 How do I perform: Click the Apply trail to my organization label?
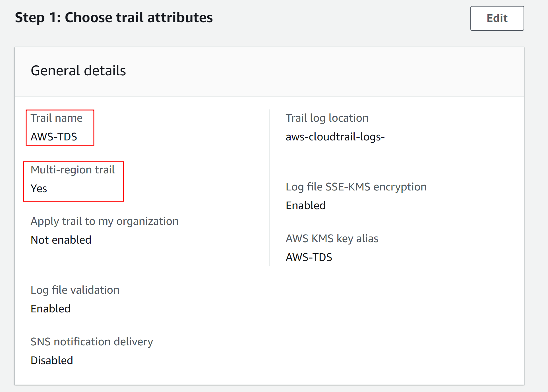pyautogui.click(x=104, y=221)
